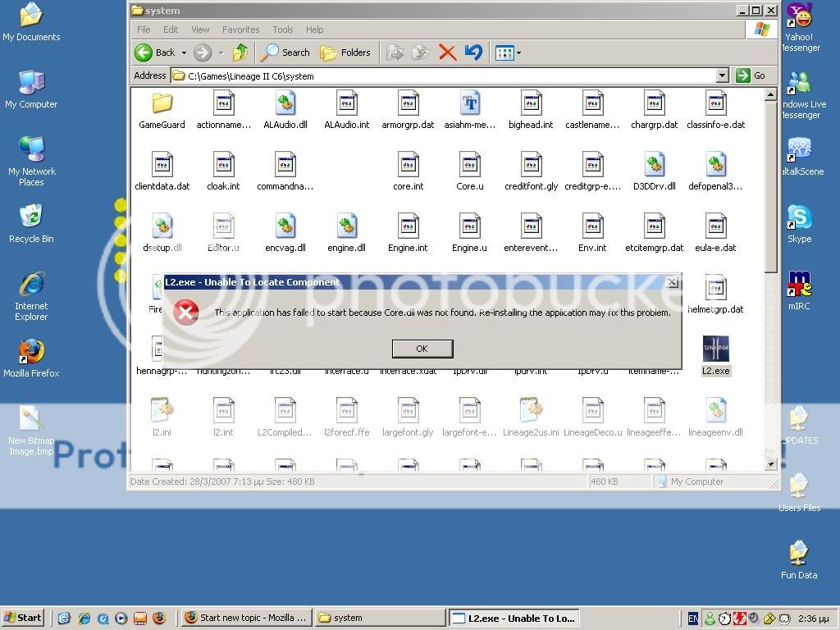Click the Undo toolbar icon
840x630 pixels.
coord(473,52)
